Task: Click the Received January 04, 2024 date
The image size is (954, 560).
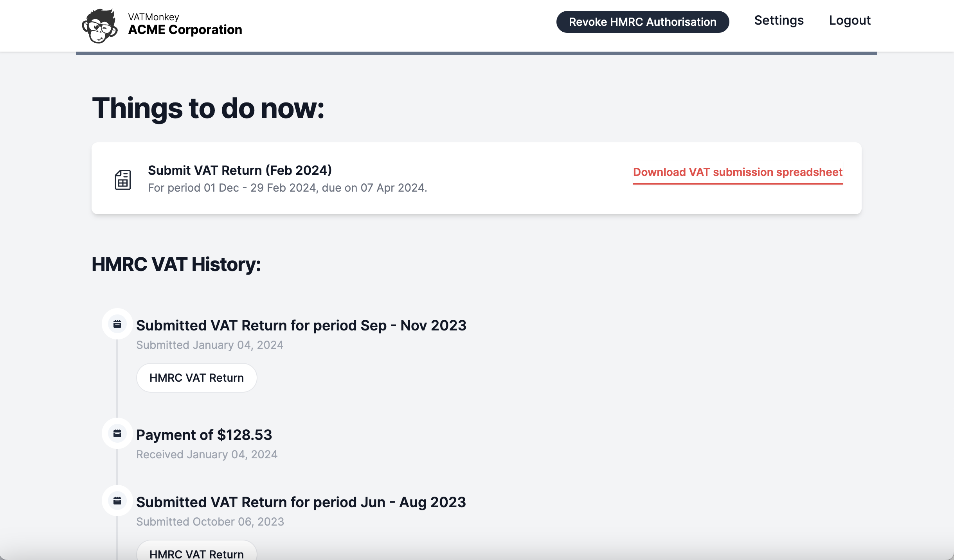Action: [207, 454]
